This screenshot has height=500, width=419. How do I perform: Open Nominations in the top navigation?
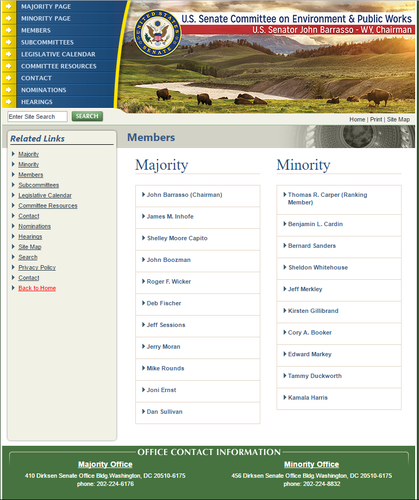point(43,90)
